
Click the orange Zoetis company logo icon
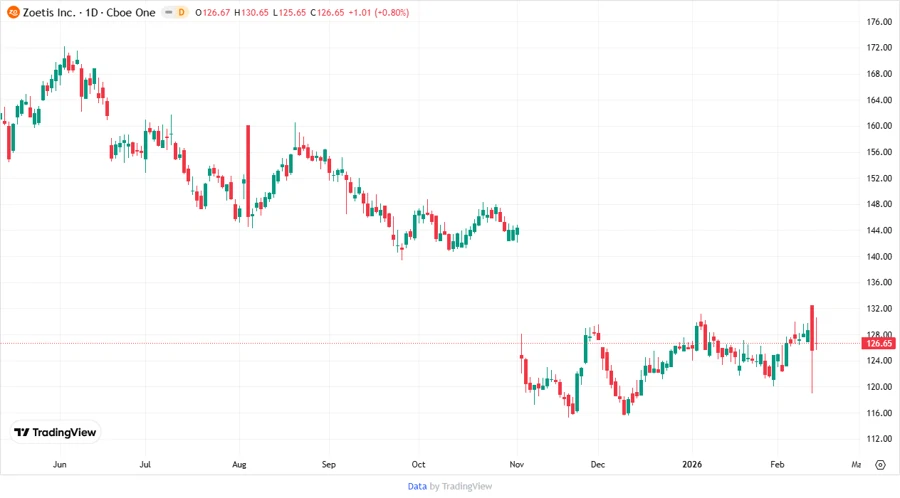tap(13, 12)
